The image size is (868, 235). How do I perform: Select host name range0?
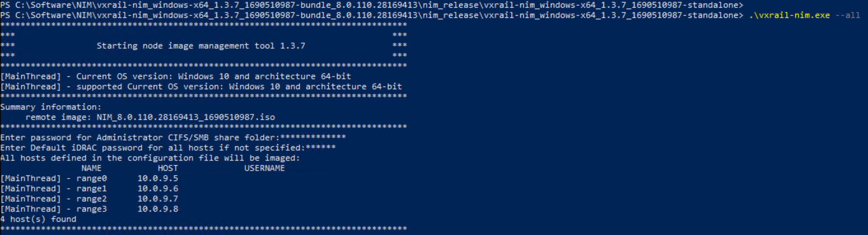pyautogui.click(x=91, y=178)
